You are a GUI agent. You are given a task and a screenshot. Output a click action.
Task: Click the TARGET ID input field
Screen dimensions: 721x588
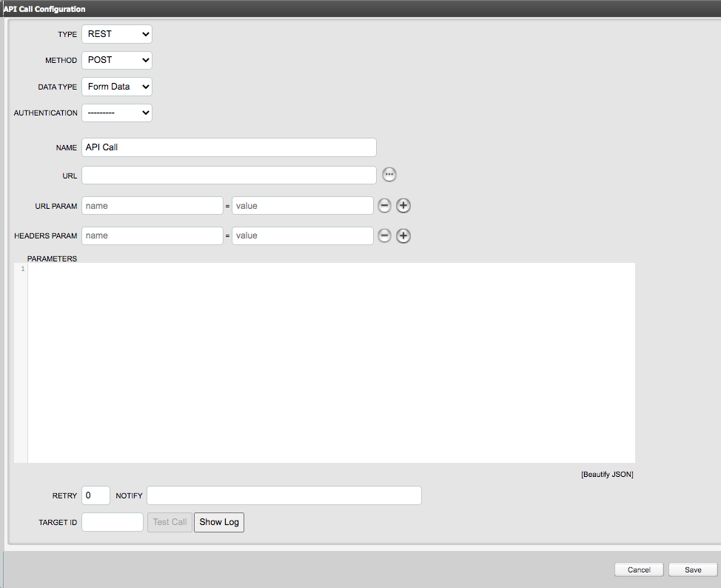(113, 522)
